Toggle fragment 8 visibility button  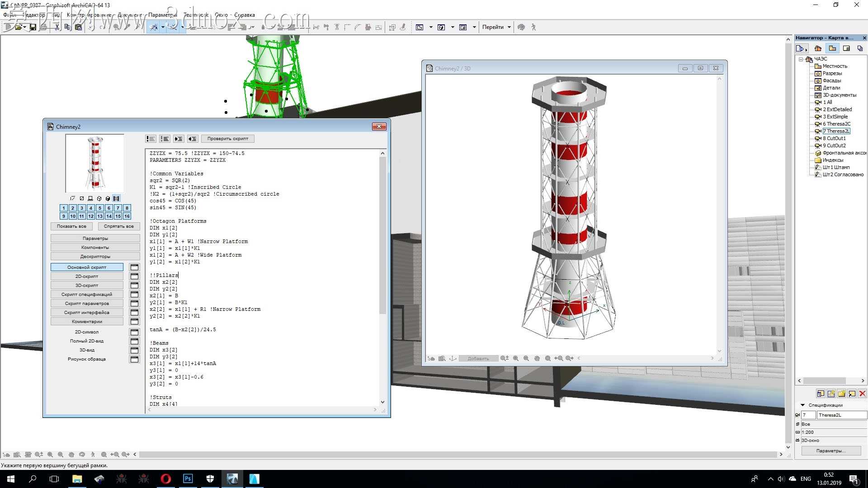click(127, 208)
